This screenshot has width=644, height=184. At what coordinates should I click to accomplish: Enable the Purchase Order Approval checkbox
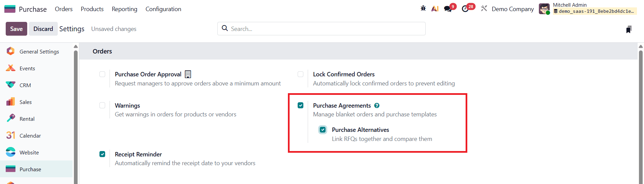pos(102,74)
